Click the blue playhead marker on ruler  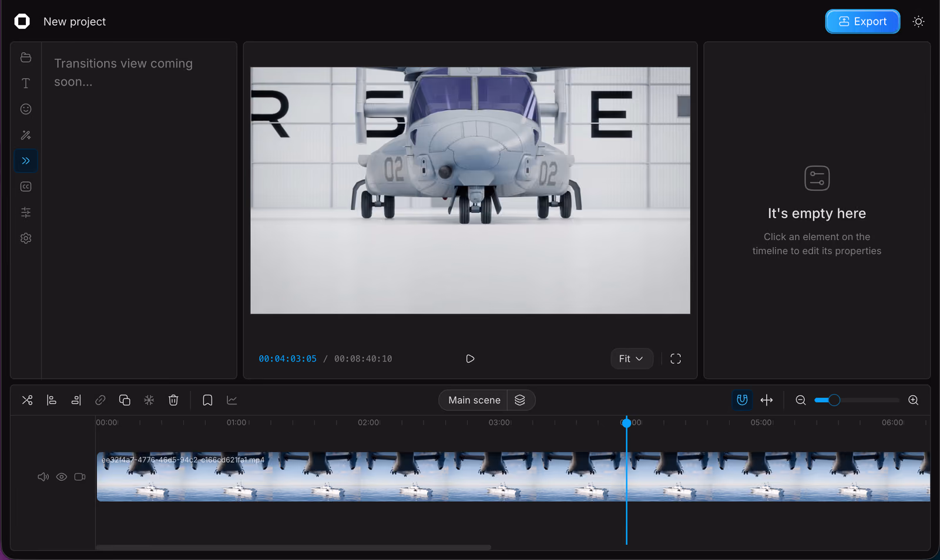point(626,423)
